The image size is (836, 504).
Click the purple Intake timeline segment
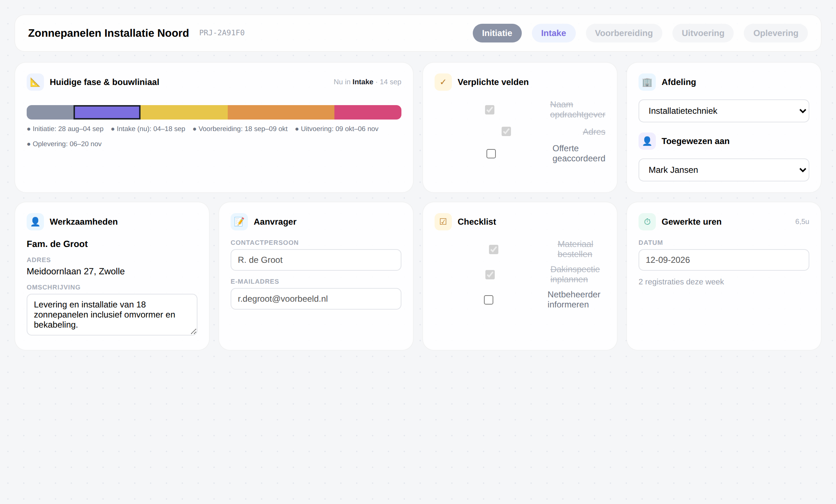[x=107, y=112]
